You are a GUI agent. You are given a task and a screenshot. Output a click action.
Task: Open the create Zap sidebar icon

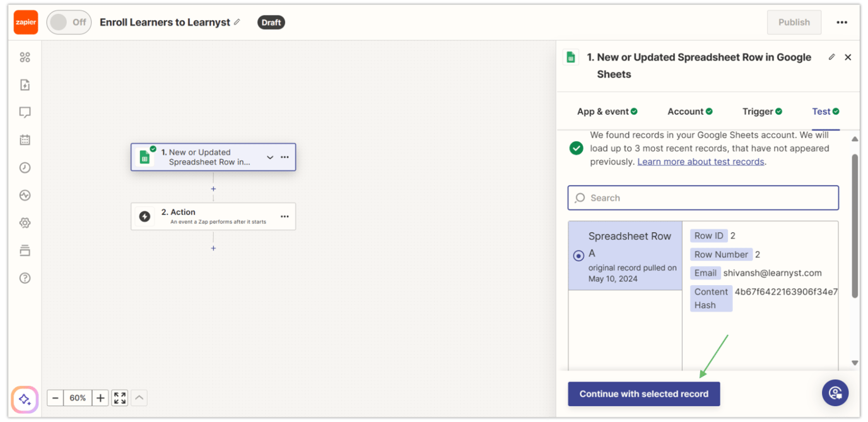click(25, 84)
